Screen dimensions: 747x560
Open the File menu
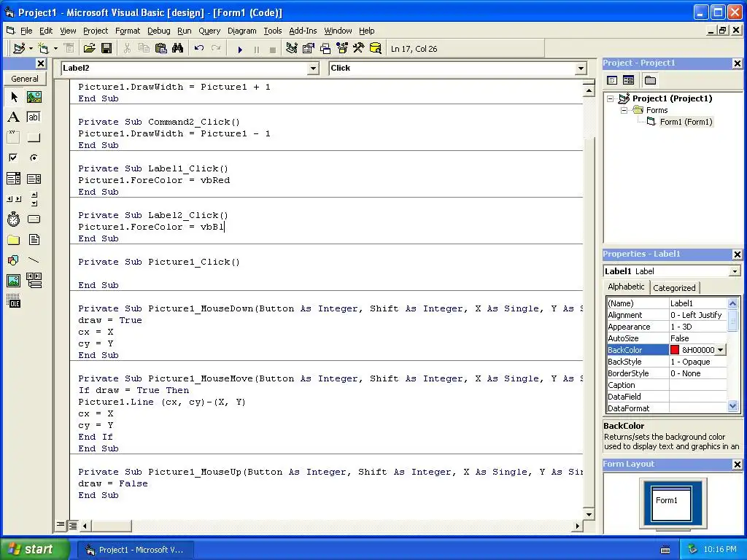26,31
